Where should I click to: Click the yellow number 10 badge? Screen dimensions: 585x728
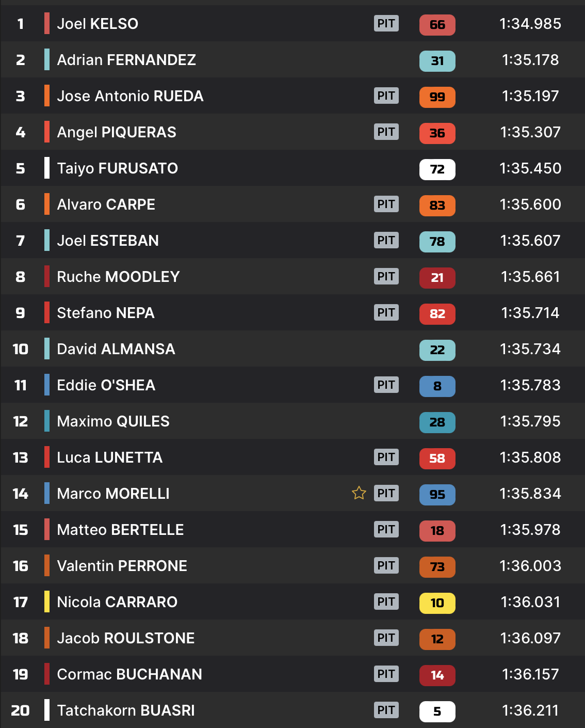[437, 603]
